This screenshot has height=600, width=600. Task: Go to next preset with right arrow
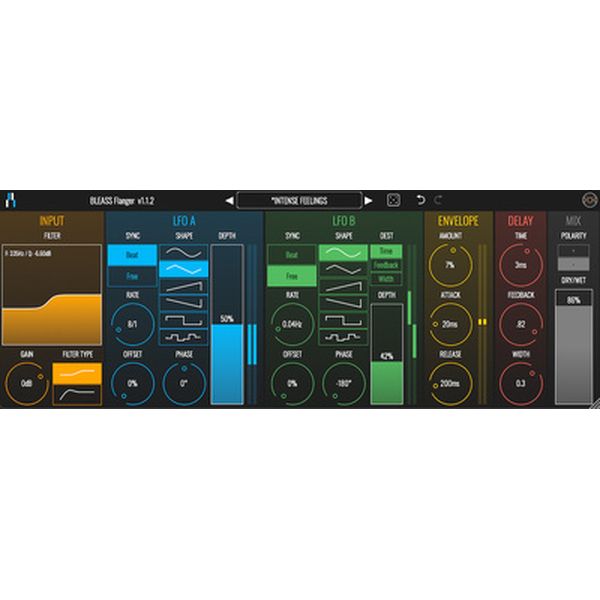(368, 200)
